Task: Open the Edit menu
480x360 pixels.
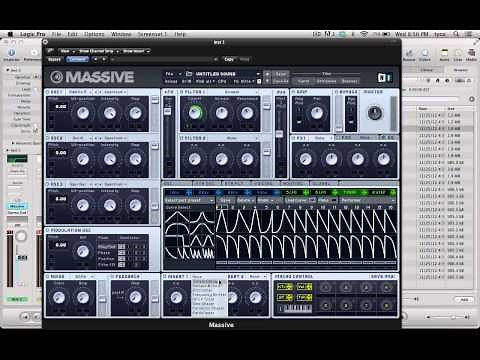Action: point(72,34)
